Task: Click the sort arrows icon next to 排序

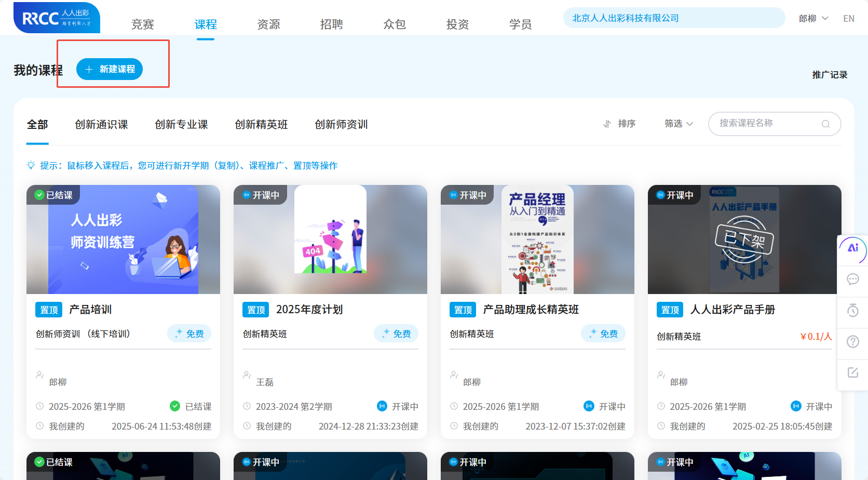Action: [x=606, y=124]
